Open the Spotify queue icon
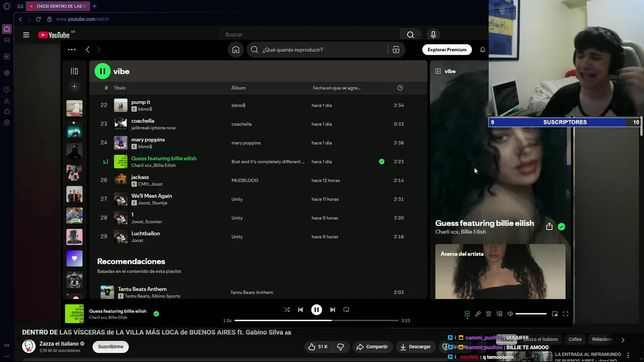The image size is (644, 362). click(489, 314)
